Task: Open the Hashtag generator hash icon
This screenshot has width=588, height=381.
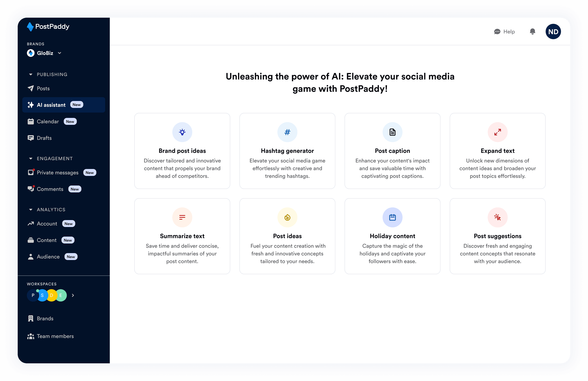Action: pyautogui.click(x=287, y=132)
